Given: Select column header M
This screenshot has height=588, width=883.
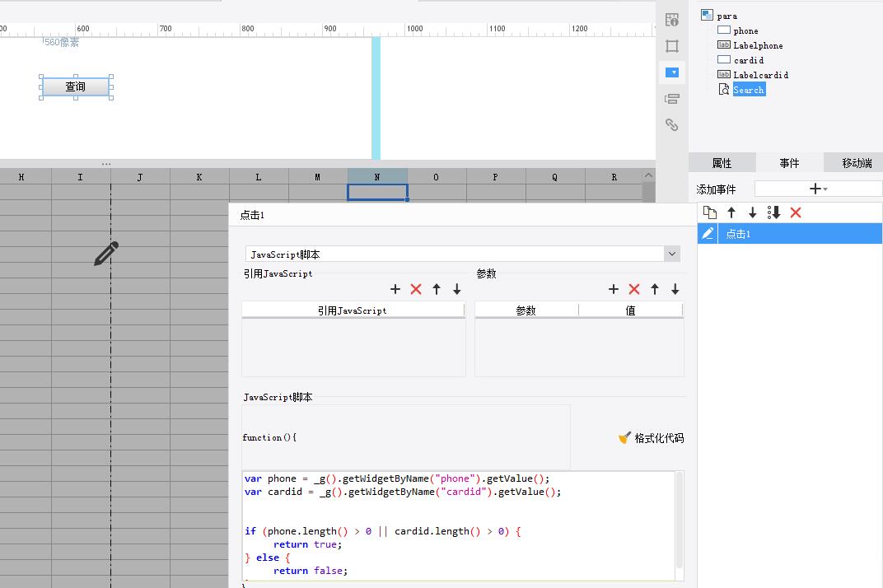Looking at the screenshot, I should [318, 177].
